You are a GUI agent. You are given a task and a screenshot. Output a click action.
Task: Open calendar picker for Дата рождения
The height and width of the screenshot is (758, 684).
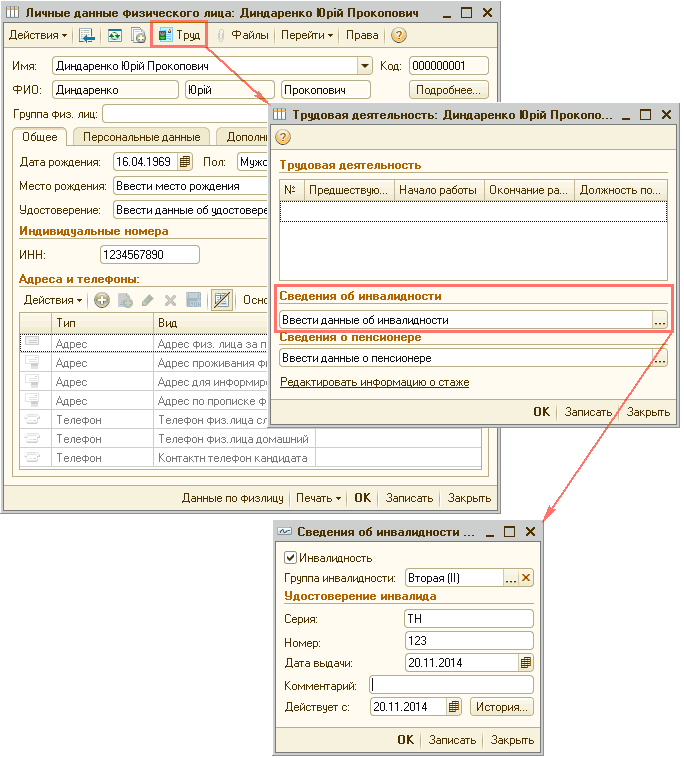click(x=184, y=162)
